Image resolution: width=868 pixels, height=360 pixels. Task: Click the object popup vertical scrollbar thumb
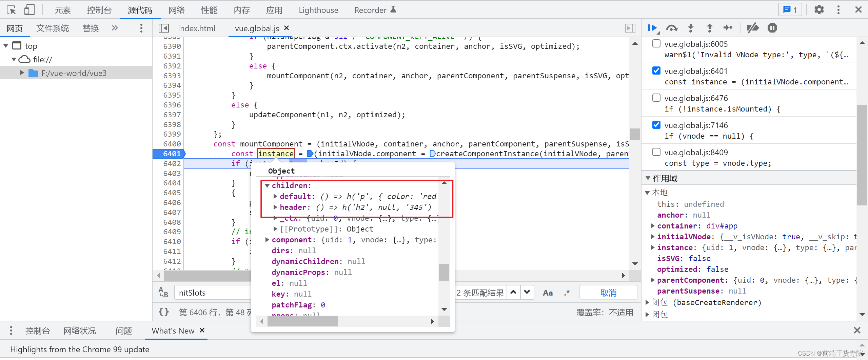click(x=444, y=272)
